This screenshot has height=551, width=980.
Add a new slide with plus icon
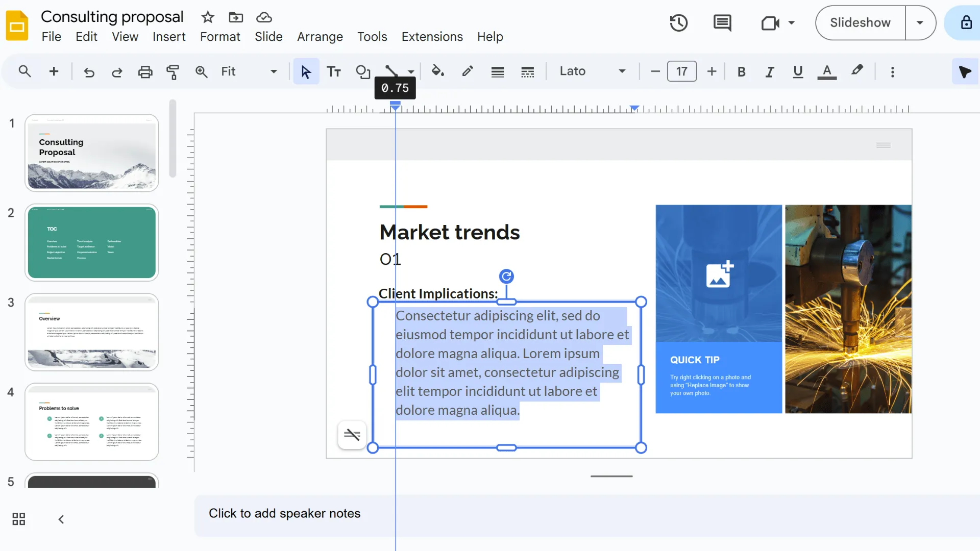point(54,71)
